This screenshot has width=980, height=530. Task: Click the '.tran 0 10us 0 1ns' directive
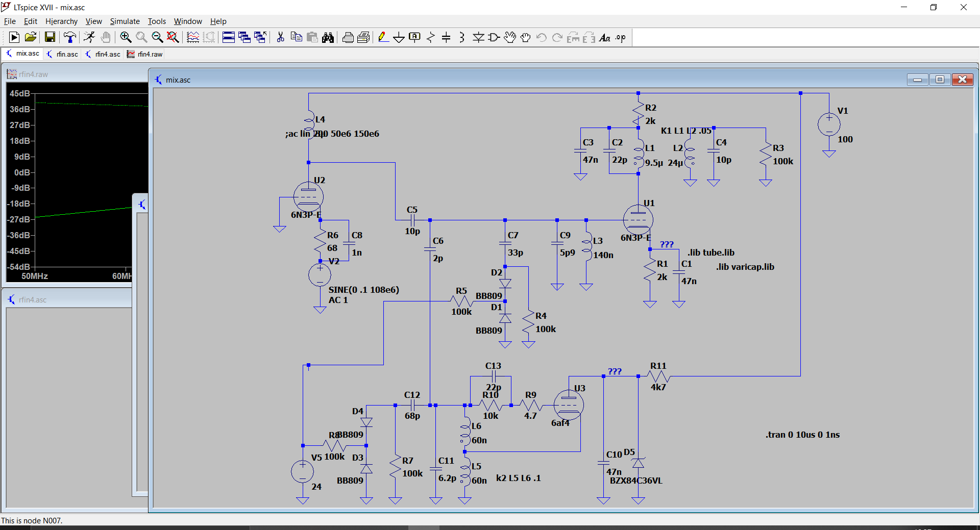[x=802, y=435]
